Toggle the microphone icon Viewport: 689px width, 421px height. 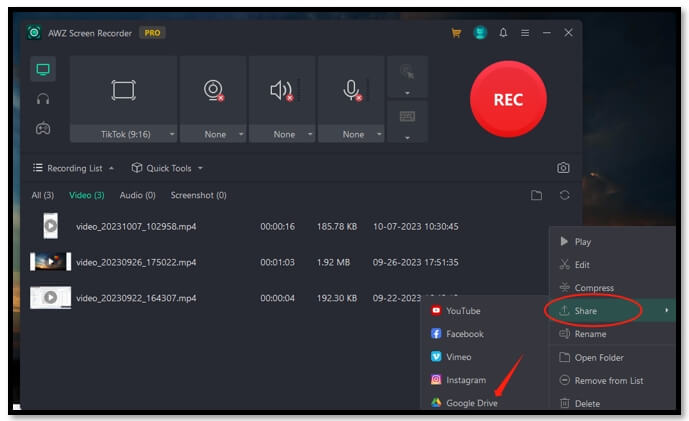point(352,91)
